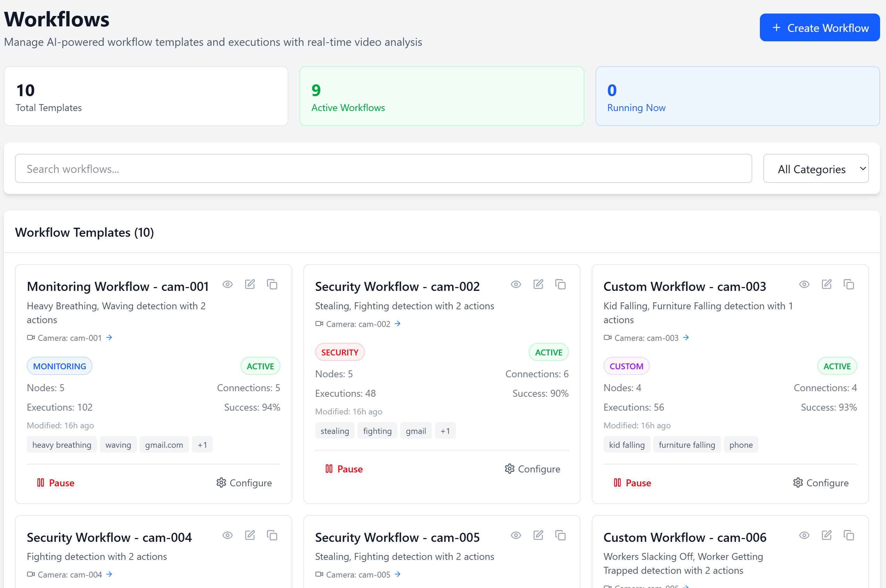The height and width of the screenshot is (588, 886).
Task: Expand the +1 tags on cam-001 card
Action: (x=202, y=445)
